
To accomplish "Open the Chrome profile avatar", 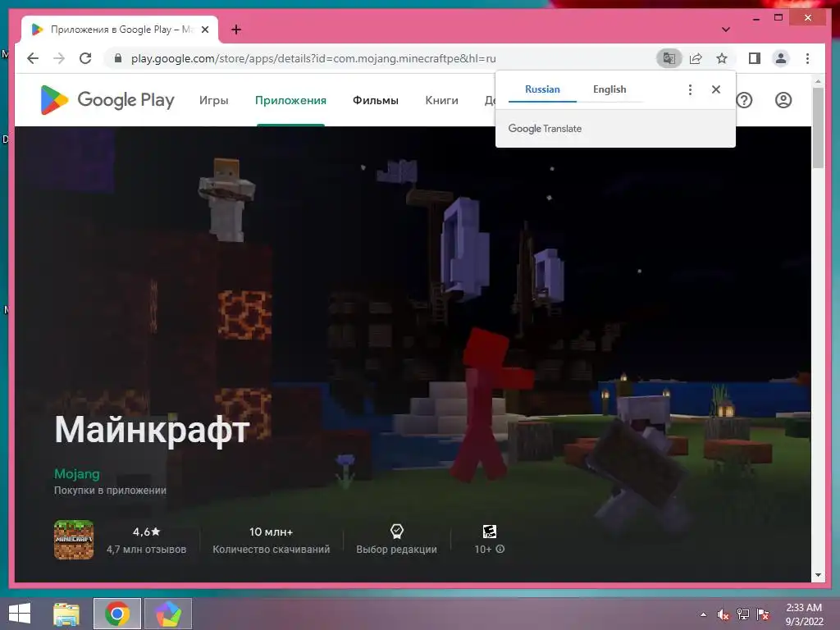I will pos(781,58).
